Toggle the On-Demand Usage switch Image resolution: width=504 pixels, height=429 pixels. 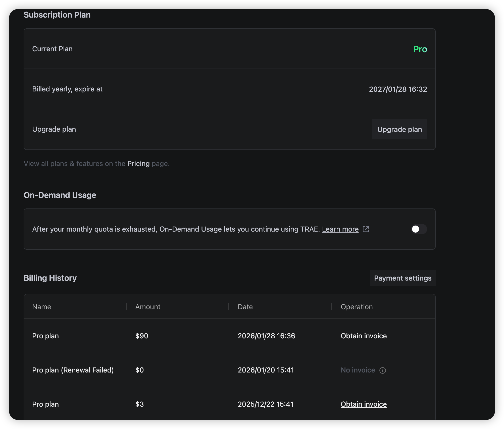click(x=419, y=229)
